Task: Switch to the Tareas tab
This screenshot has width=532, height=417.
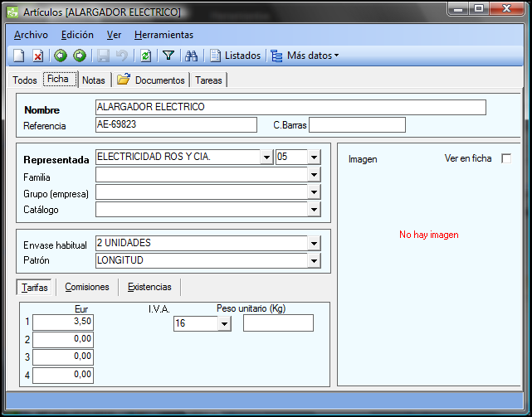Action: 208,80
